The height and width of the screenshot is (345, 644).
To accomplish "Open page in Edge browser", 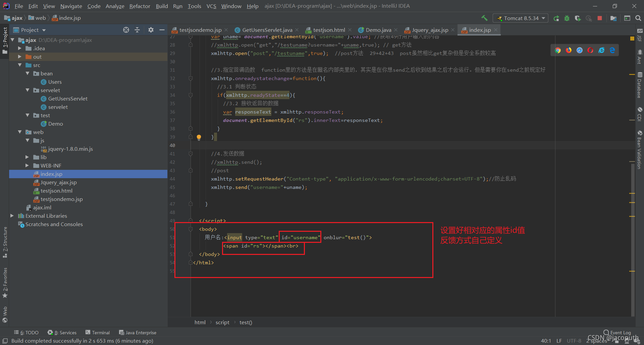I will click(612, 50).
